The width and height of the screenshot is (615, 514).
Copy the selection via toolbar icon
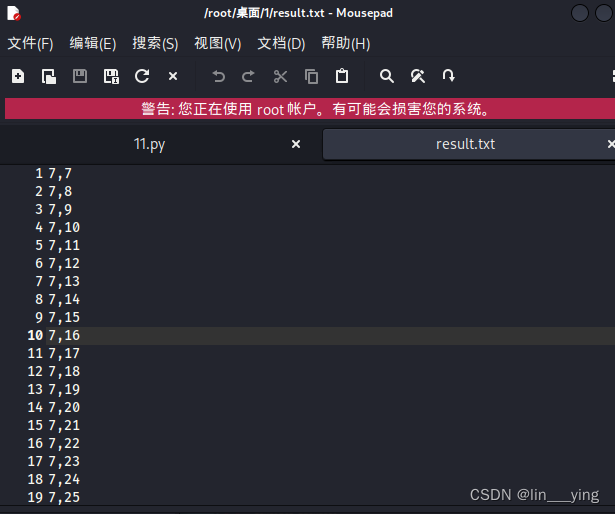pos(311,76)
